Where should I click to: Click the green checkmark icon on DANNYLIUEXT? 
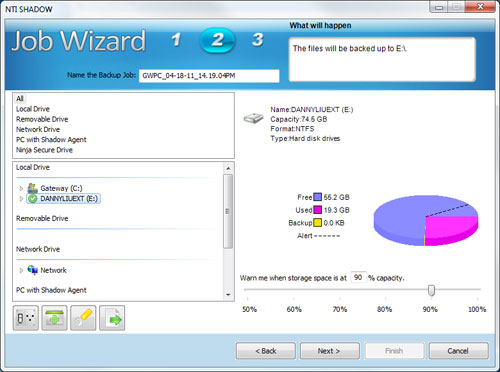tap(32, 199)
